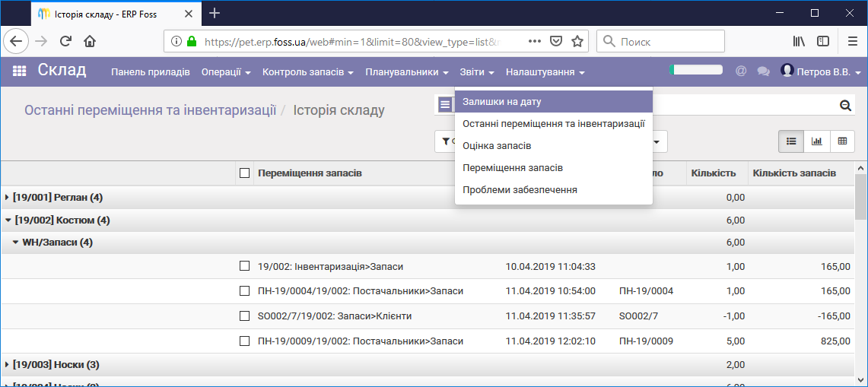Click the Склад module title
Viewport: 868px width, 387px height.
(62, 70)
